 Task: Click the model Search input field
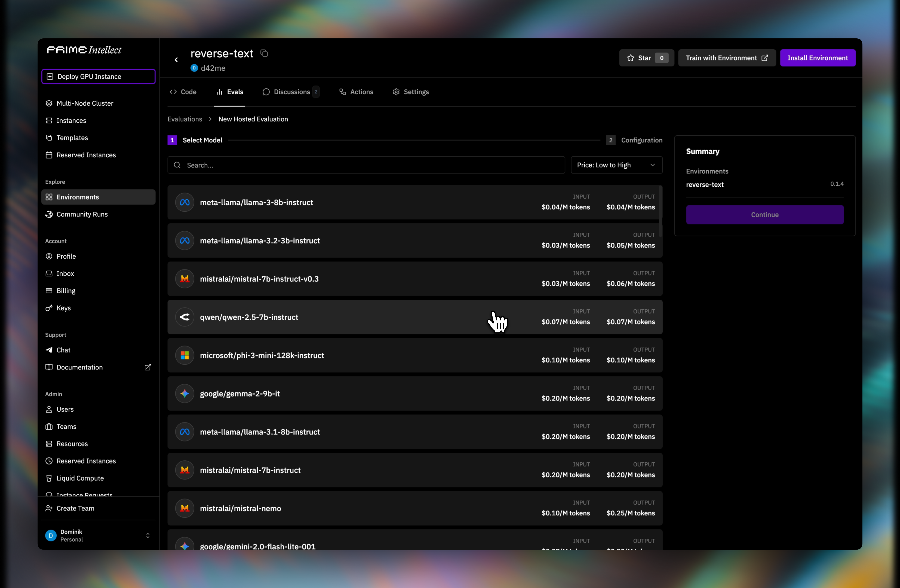tap(366, 165)
